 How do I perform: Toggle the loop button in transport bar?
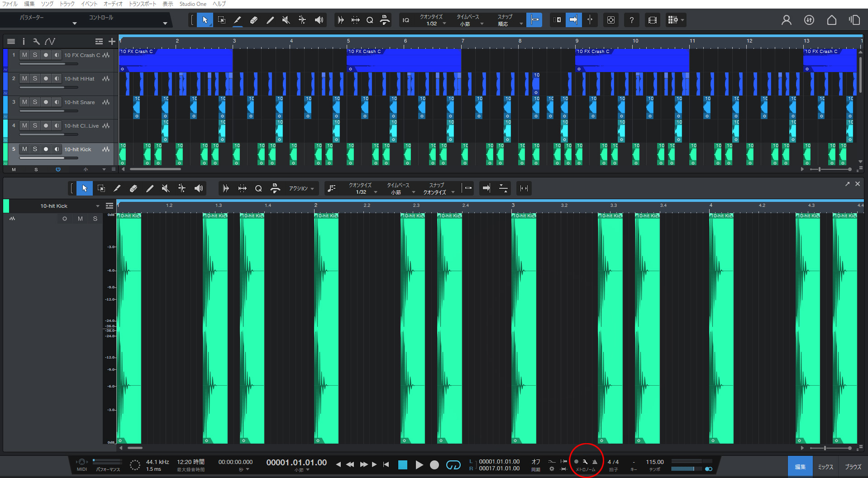(x=453, y=465)
